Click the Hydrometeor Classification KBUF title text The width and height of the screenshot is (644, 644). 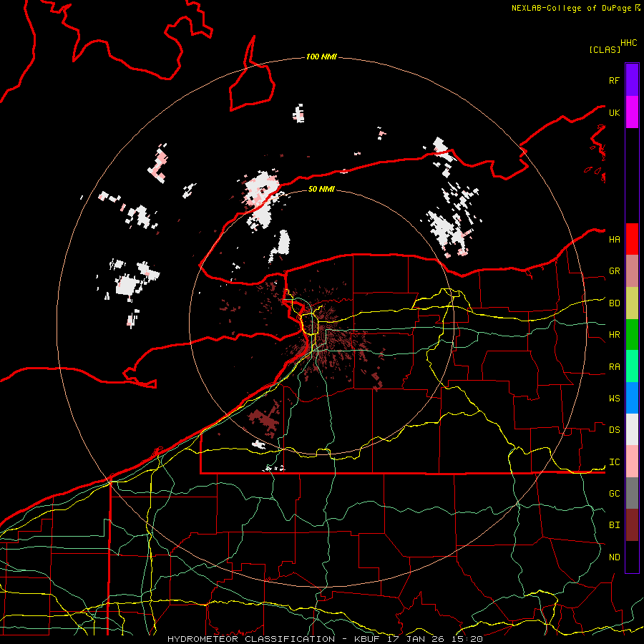325,639
